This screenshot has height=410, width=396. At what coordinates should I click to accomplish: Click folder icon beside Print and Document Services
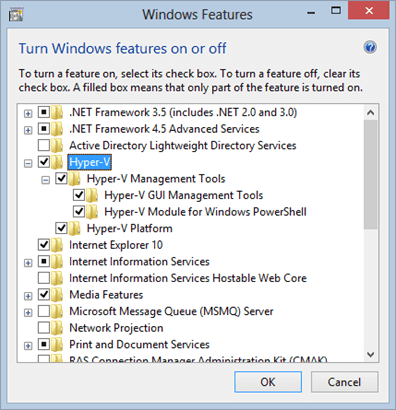coord(57,345)
